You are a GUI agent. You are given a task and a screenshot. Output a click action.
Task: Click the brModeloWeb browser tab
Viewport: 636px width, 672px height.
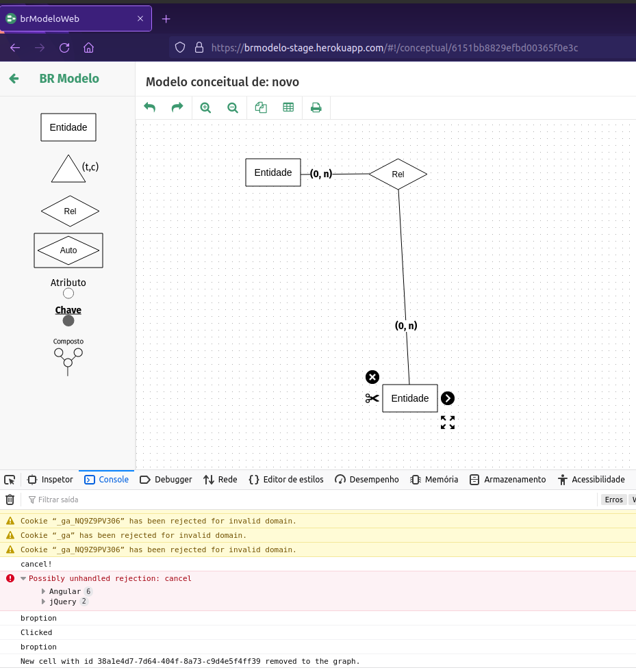[76, 18]
